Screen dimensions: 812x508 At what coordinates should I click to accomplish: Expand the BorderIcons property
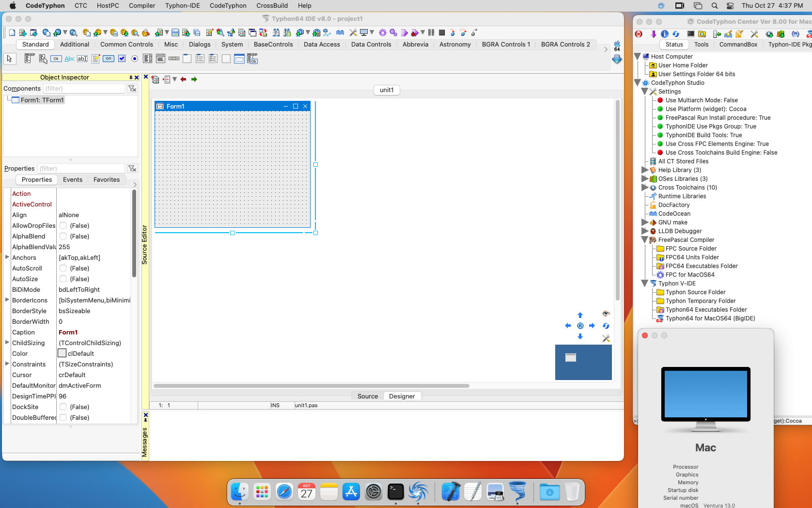point(7,300)
